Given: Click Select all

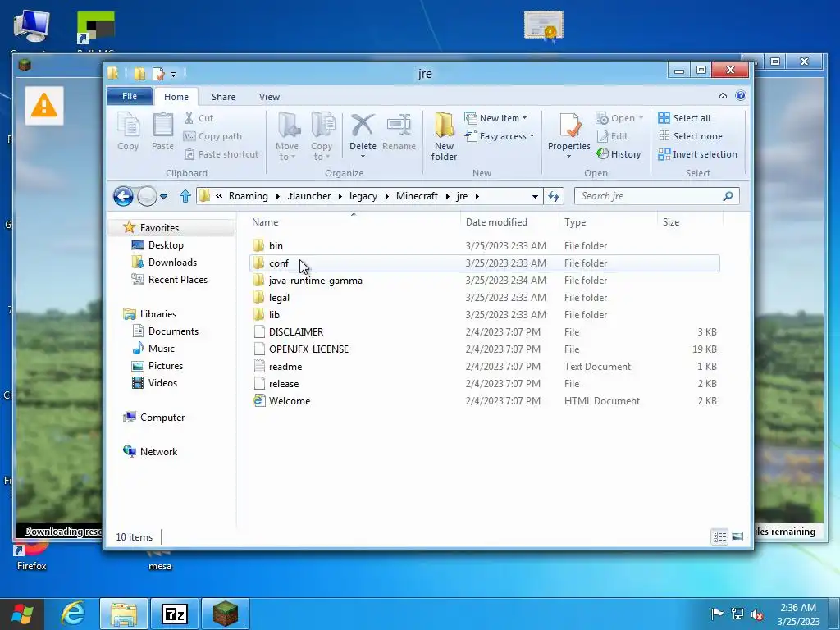Looking at the screenshot, I should [685, 118].
